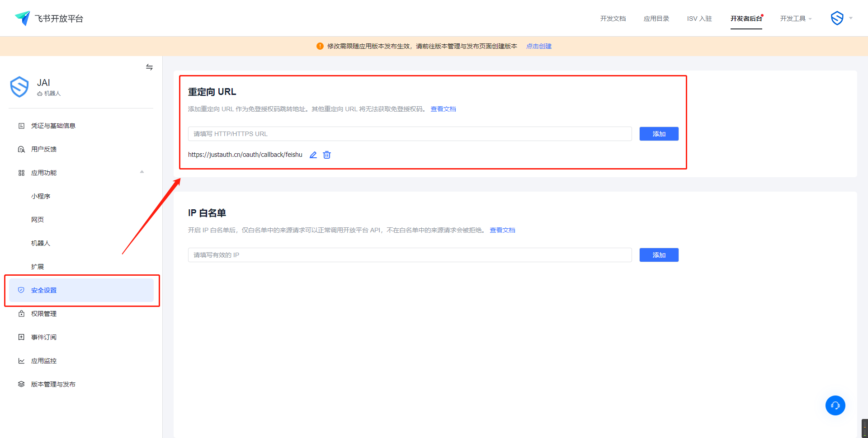The image size is (868, 438).
Task: Open 用户反馈 in the sidebar
Action: (x=44, y=149)
